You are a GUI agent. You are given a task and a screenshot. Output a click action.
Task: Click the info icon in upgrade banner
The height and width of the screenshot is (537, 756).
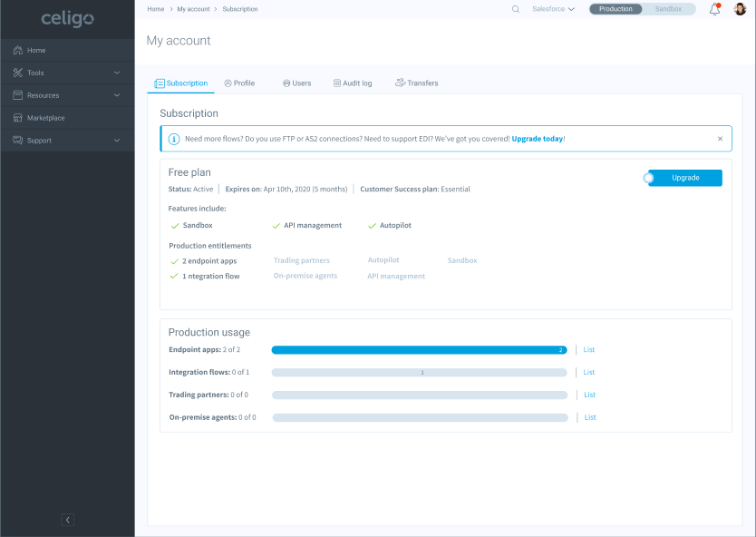coord(173,139)
